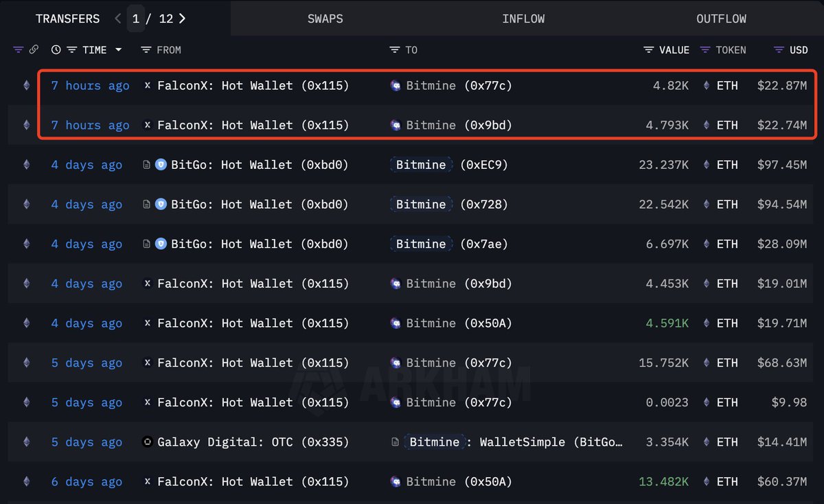Screen dimensions: 824x504
Task: Click the green 13.482K value
Action: pyautogui.click(x=663, y=482)
